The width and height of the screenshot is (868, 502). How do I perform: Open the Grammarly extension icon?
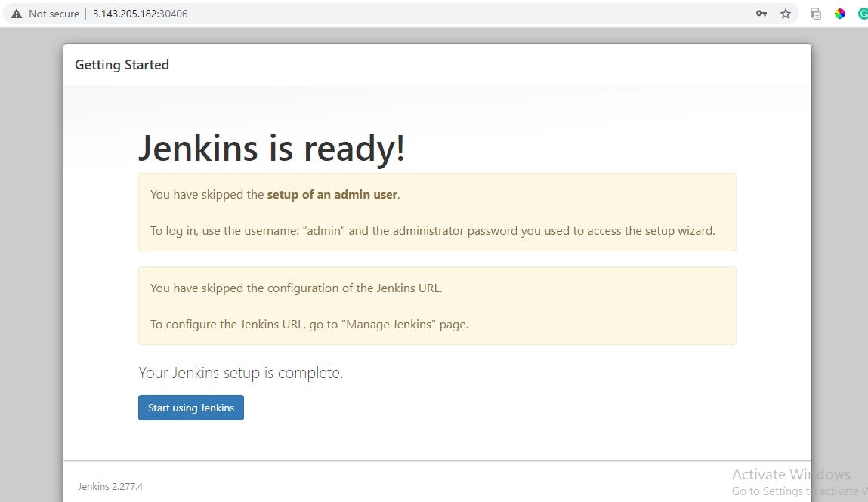point(863,13)
